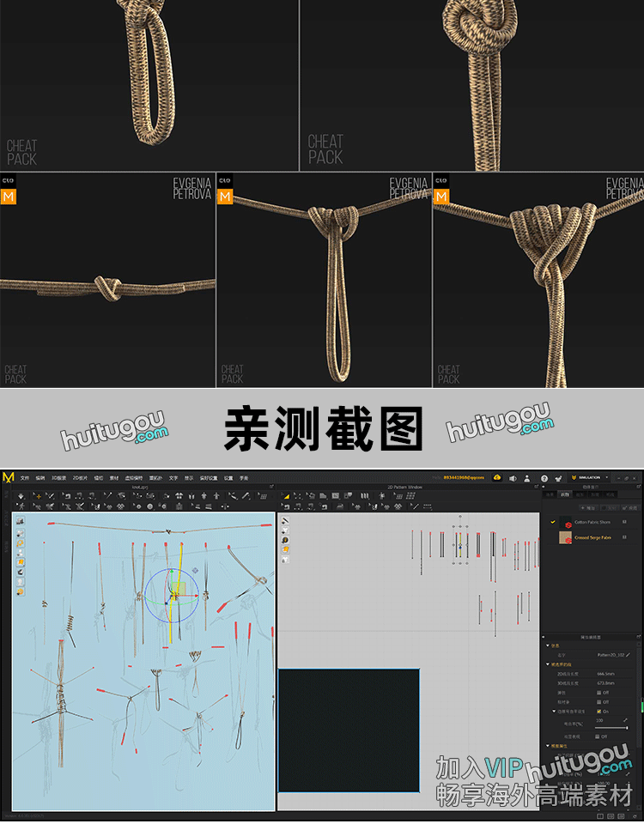
Task: Tick the first 'Off' checkbox below 3D length
Action: click(598, 693)
